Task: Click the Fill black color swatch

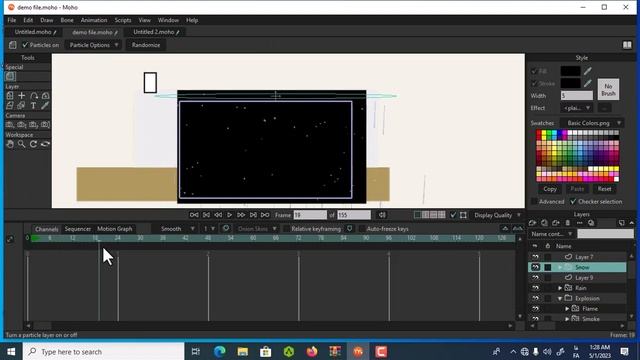Action: coord(571,71)
